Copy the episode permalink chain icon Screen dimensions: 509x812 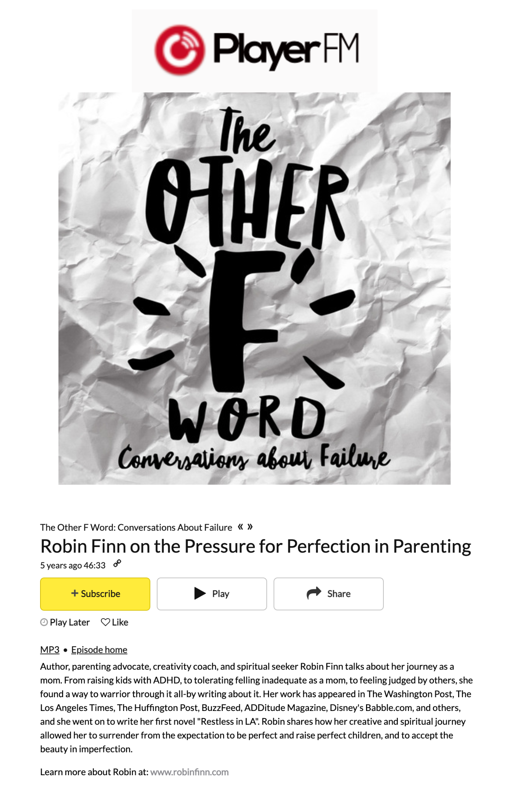click(117, 563)
